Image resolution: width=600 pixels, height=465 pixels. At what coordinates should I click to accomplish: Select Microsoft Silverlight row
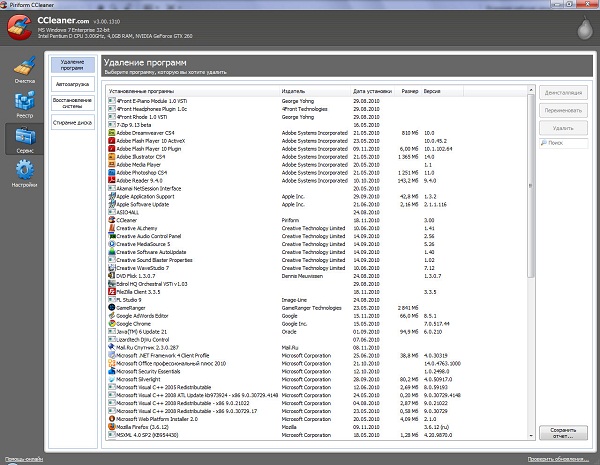[283, 379]
